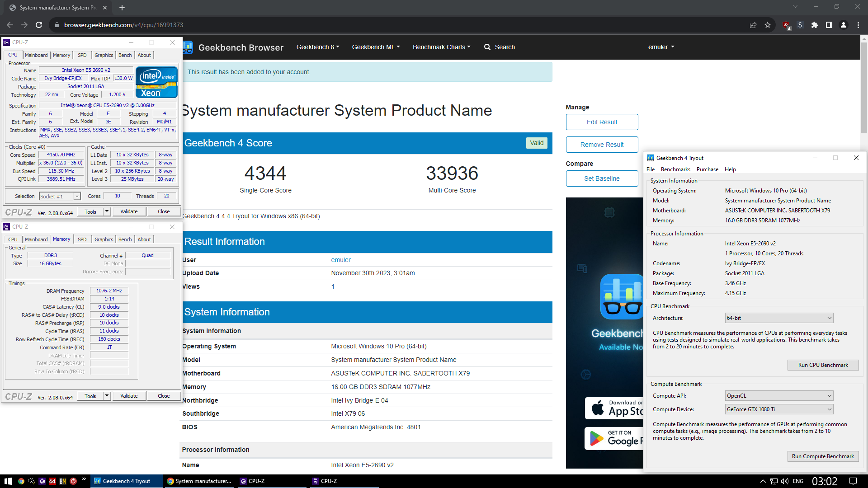
Task: Switch to SPD tab in top CPU-Z window
Action: click(x=82, y=55)
